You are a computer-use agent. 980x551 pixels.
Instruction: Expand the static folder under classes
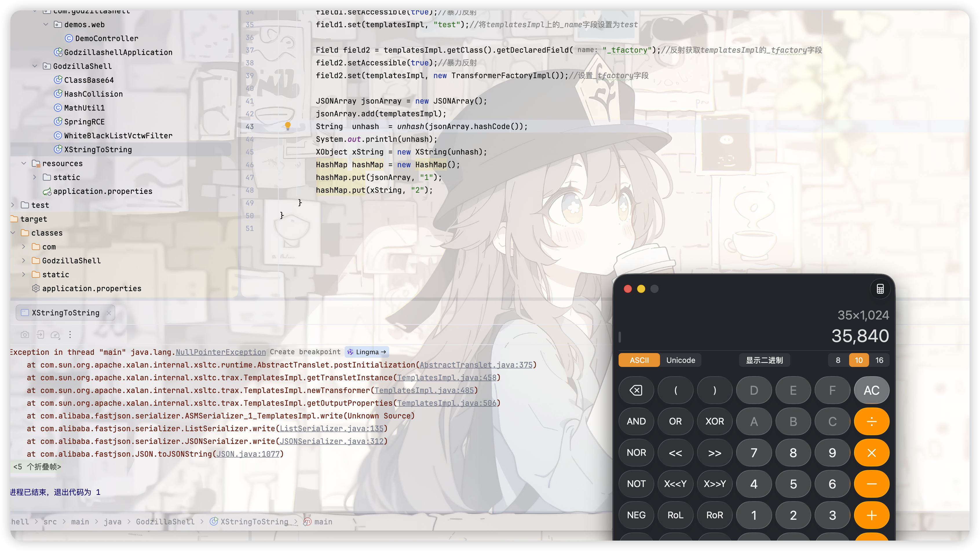click(x=23, y=275)
